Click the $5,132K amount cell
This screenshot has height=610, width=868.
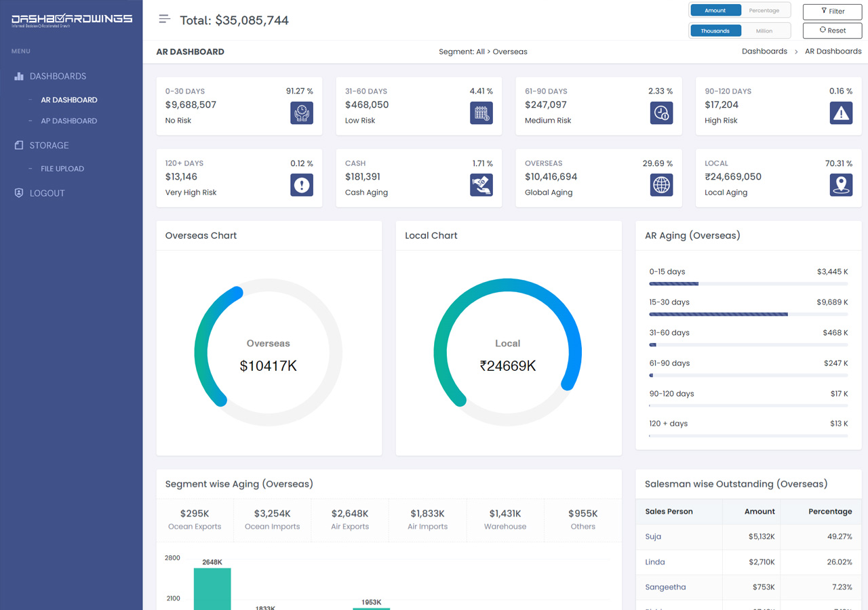click(762, 537)
